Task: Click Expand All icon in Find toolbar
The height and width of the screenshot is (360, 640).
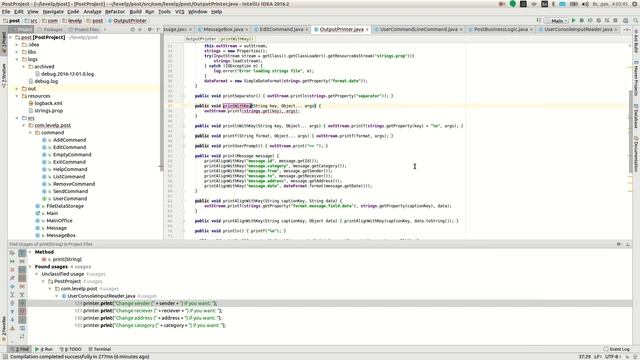Action: click(12, 295)
